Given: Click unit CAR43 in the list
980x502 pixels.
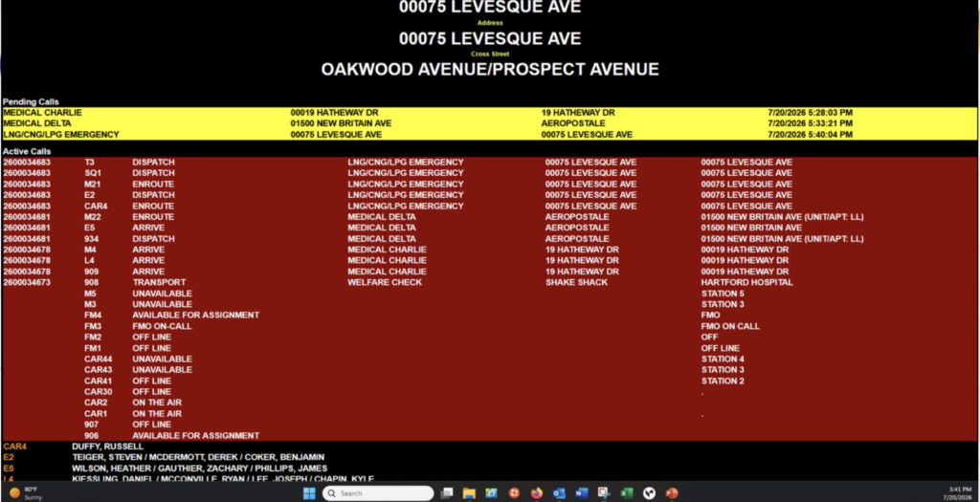Looking at the screenshot, I should tap(99, 370).
